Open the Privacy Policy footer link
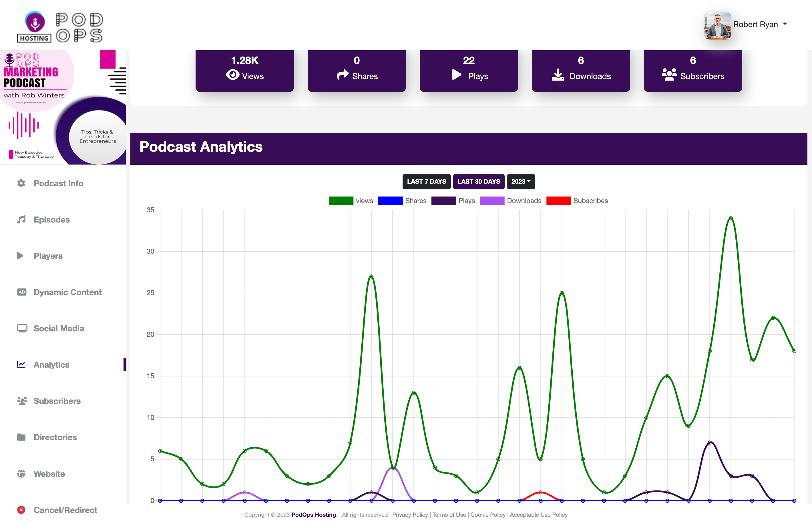The image size is (812, 525). (x=409, y=514)
